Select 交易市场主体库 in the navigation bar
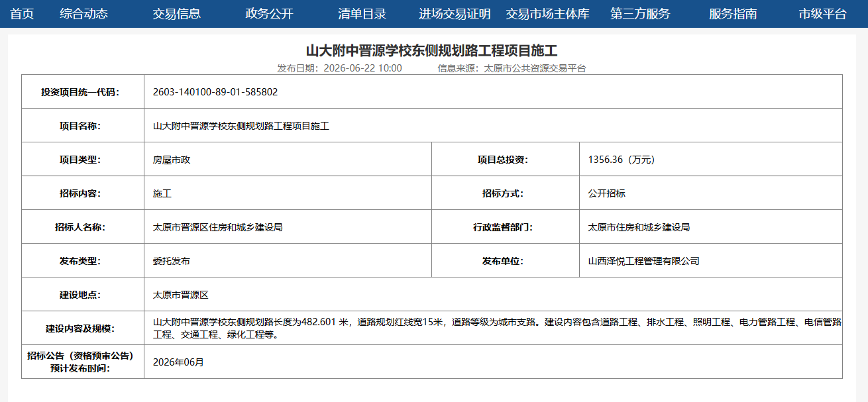Screen dimensions: 868x402 (x=547, y=14)
